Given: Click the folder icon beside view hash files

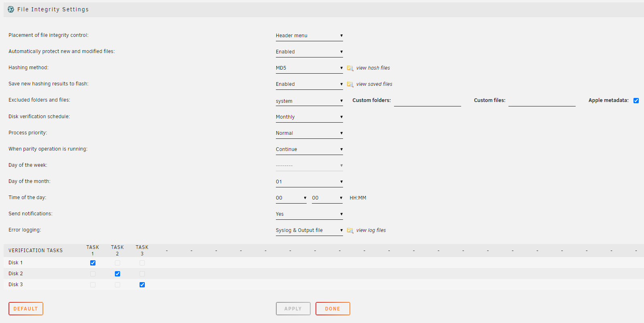Looking at the screenshot, I should click(350, 68).
